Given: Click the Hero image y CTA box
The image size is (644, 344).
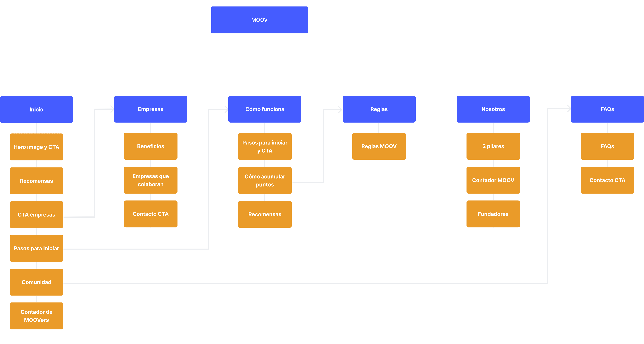Looking at the screenshot, I should (x=37, y=147).
